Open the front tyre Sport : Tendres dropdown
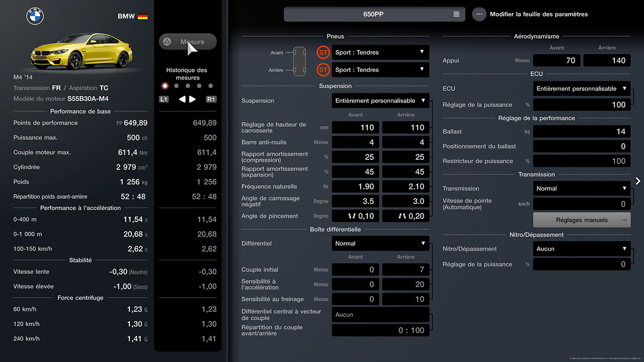The width and height of the screenshot is (644, 362). click(380, 52)
